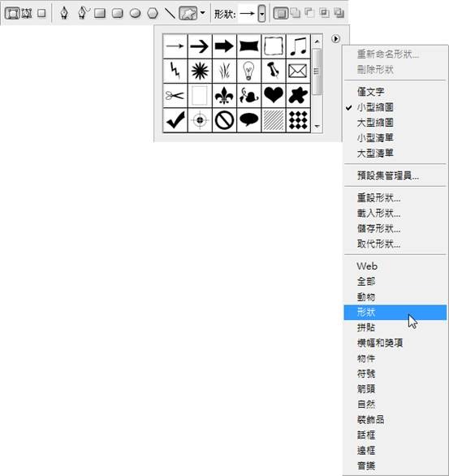Select the Ellipse tool
The height and width of the screenshot is (476, 449).
tap(135, 13)
